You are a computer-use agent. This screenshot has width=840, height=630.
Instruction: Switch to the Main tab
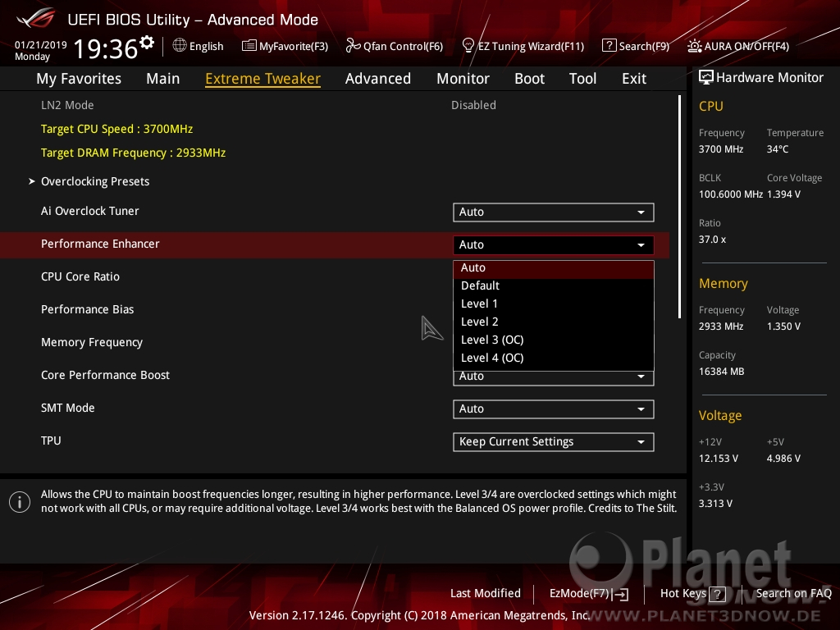[163, 79]
